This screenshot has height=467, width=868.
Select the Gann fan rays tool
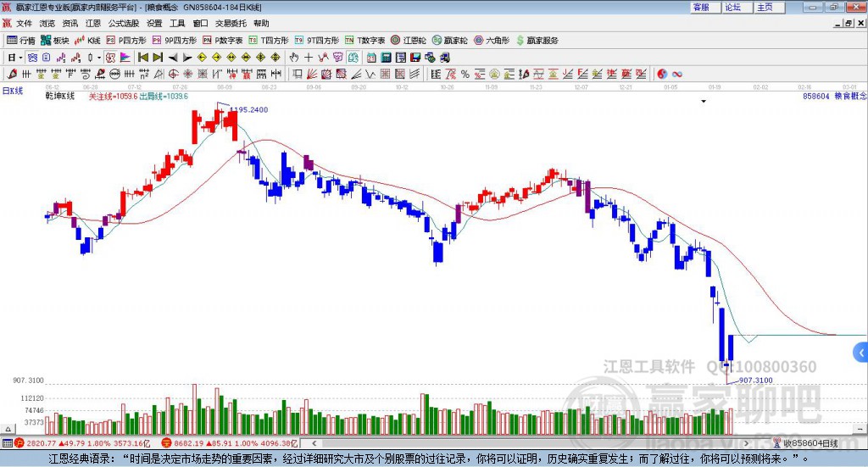312,74
